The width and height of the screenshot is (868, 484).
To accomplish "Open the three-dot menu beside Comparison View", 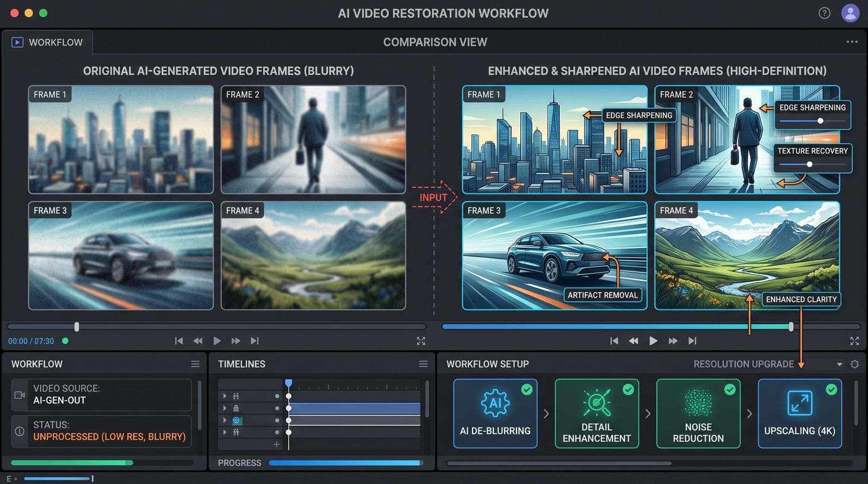I will pos(852,42).
